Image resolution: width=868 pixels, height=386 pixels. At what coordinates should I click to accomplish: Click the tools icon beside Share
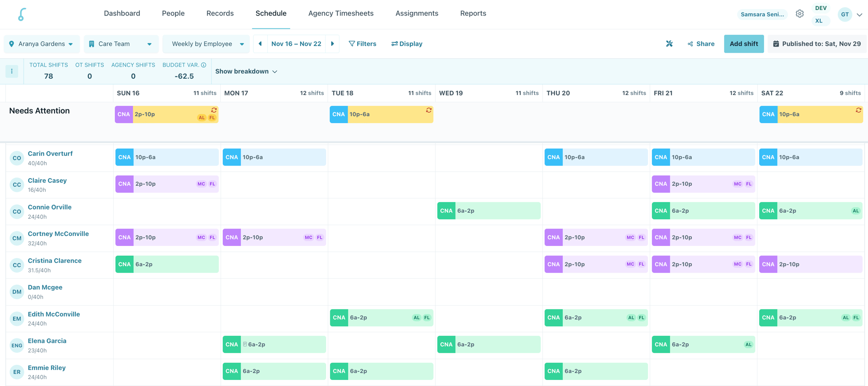click(669, 44)
